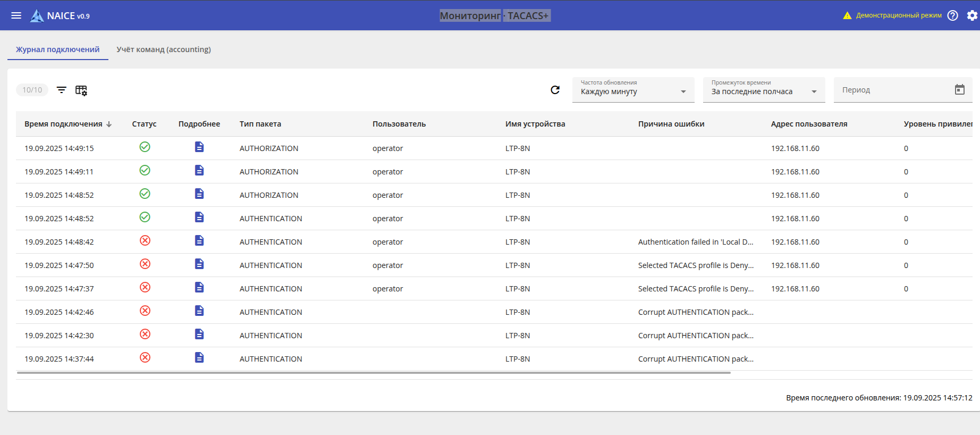This screenshot has height=435, width=980.
Task: Refresh the connection log table
Action: pos(555,90)
